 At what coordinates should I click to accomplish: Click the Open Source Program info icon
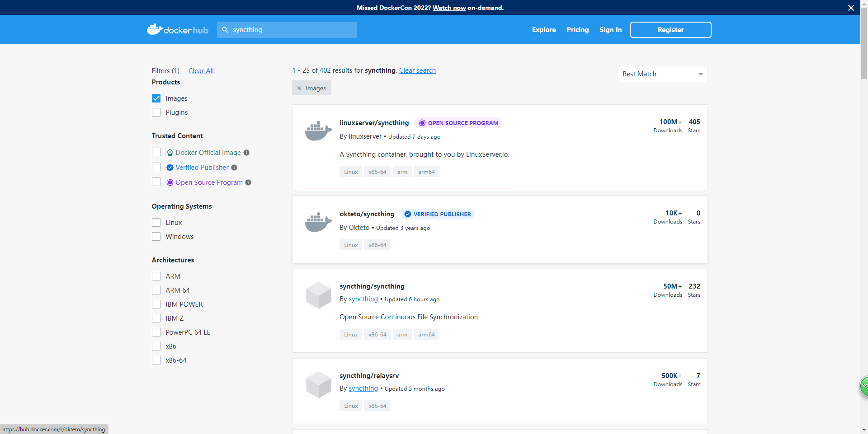point(248,182)
